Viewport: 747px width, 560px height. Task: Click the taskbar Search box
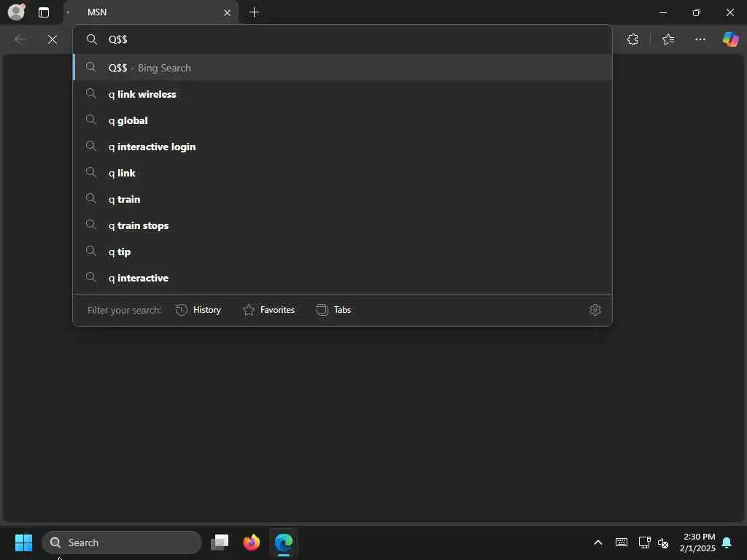click(x=122, y=542)
